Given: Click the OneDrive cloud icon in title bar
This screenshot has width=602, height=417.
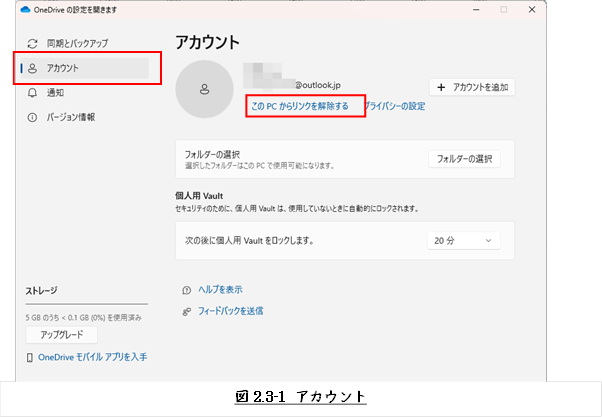Looking at the screenshot, I should pyautogui.click(x=26, y=10).
